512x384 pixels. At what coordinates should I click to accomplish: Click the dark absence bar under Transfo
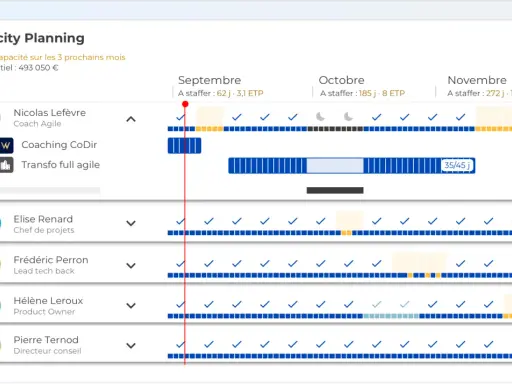point(335,190)
